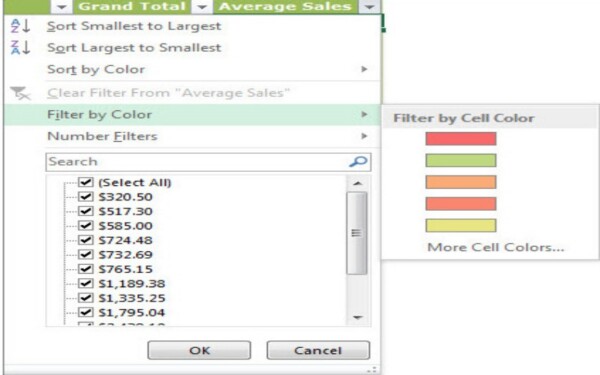This screenshot has width=600, height=375.
Task: Open the Average Sales column filter dropdown
Action: click(369, 7)
